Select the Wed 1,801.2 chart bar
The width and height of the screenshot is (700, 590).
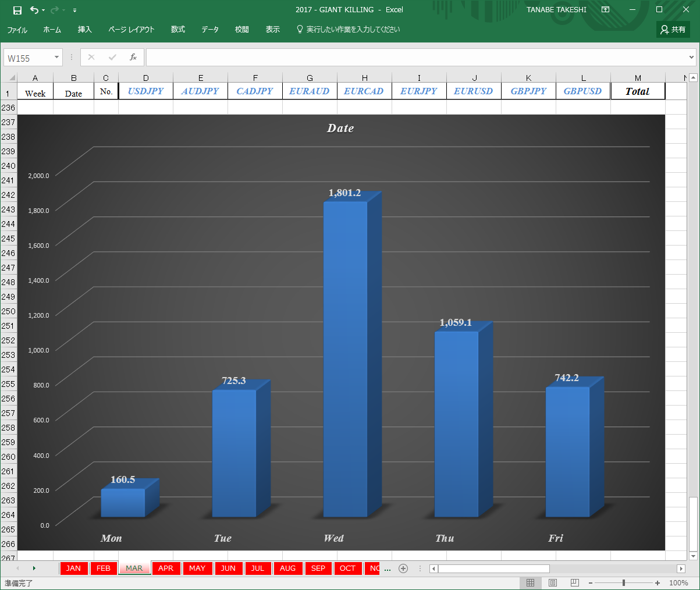tap(346, 359)
